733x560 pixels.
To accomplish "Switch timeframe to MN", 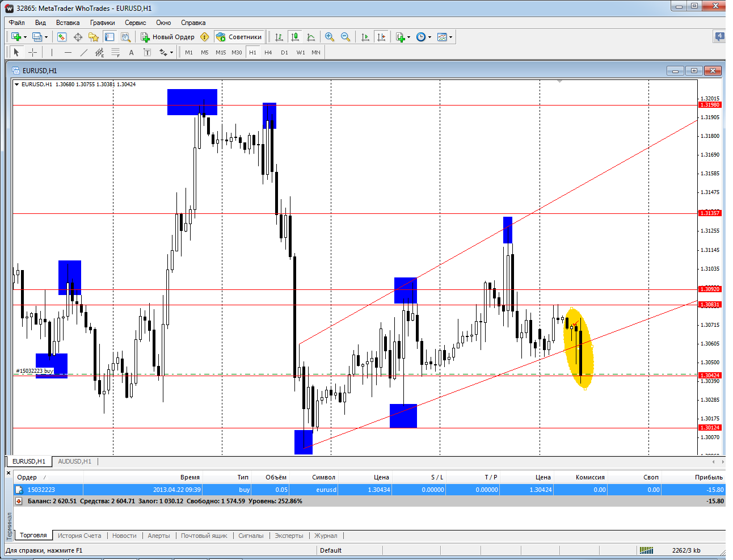I will (x=316, y=52).
